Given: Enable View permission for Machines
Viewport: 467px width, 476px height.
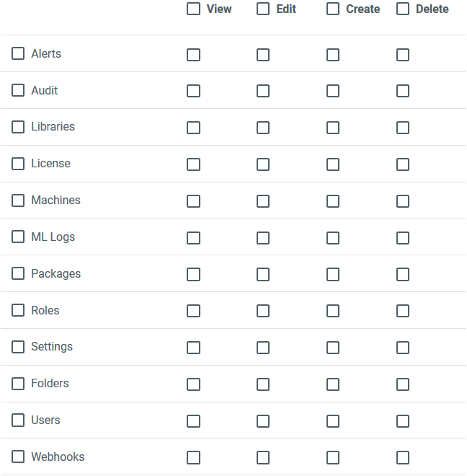Looking at the screenshot, I should pos(193,201).
